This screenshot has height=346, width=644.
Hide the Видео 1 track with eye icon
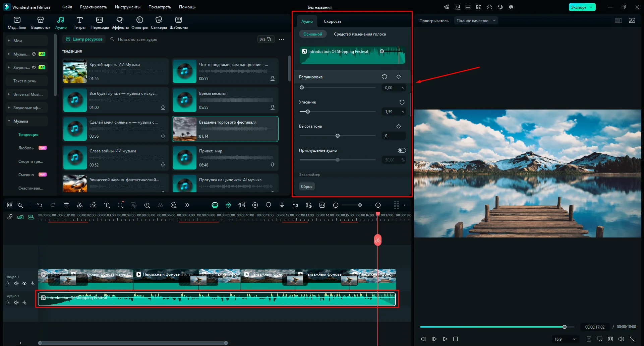point(24,283)
